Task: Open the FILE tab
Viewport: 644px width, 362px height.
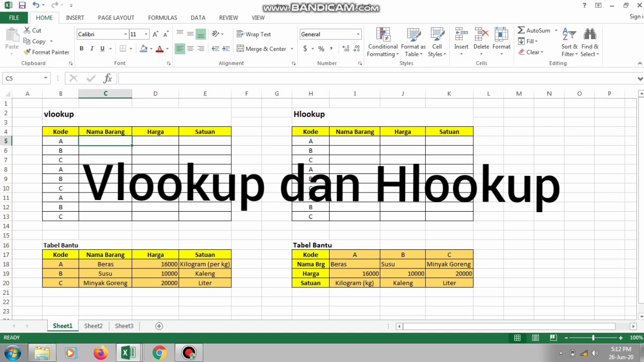Action: pyautogui.click(x=14, y=18)
